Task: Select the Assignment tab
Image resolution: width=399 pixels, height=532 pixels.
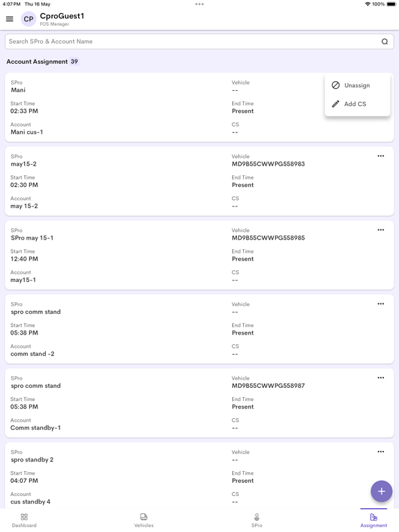Action: 373,520
